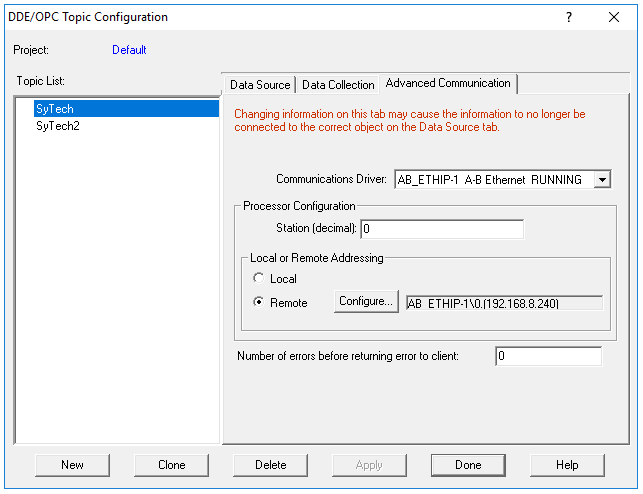Finish by clicking Done
The height and width of the screenshot is (494, 643).
468,465
